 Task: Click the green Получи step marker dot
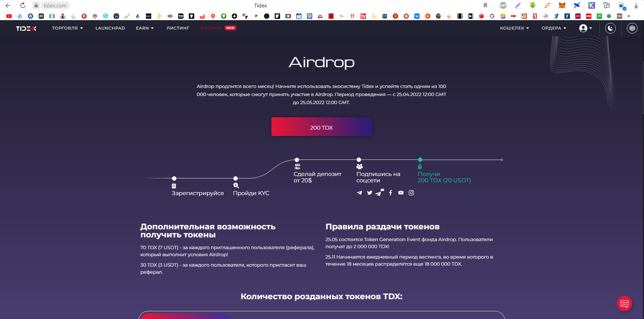420,160
